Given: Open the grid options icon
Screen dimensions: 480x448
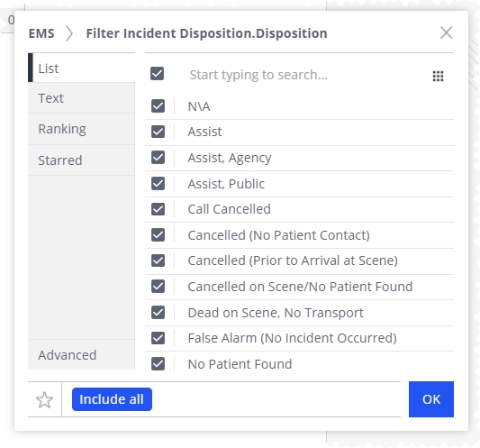Looking at the screenshot, I should pos(438,76).
